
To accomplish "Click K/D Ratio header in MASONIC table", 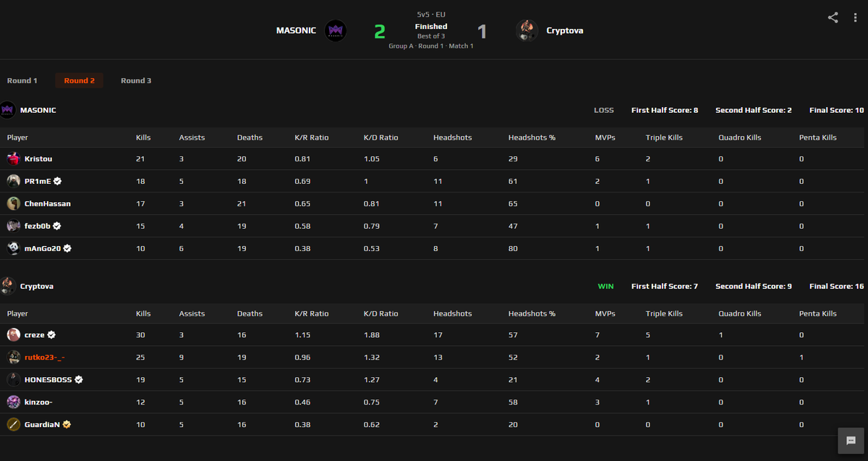I will click(x=380, y=138).
